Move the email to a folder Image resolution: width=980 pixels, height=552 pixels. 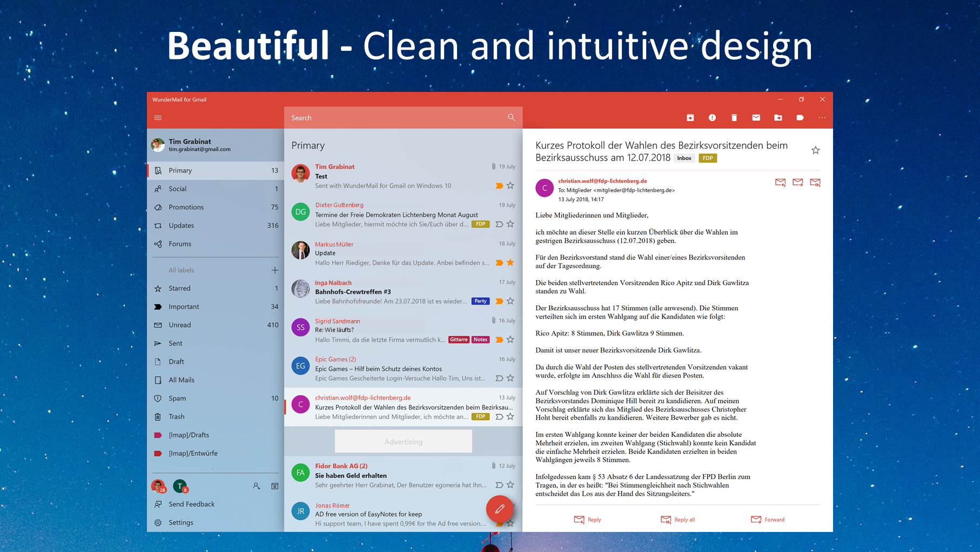(x=778, y=117)
